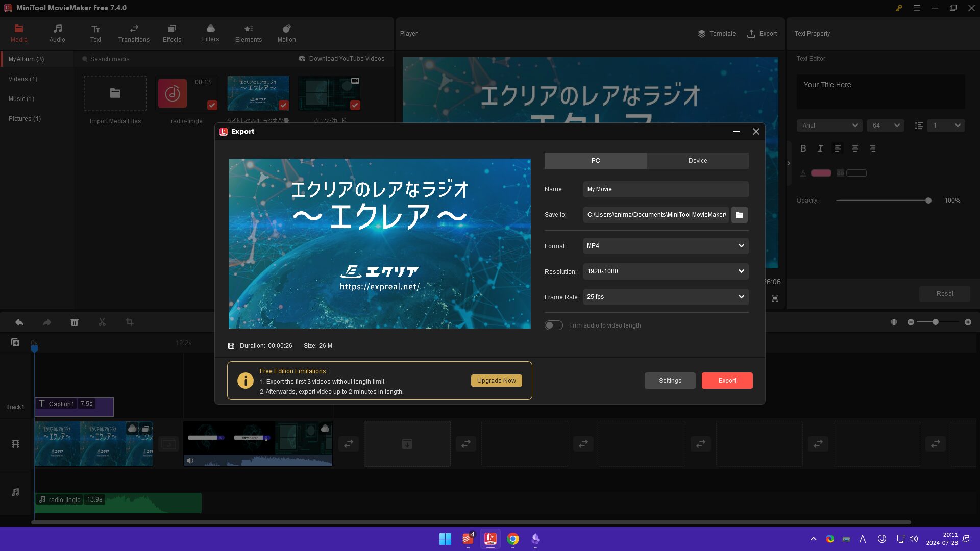Click the red Export button in dialog
980x551 pixels.
[727, 380]
